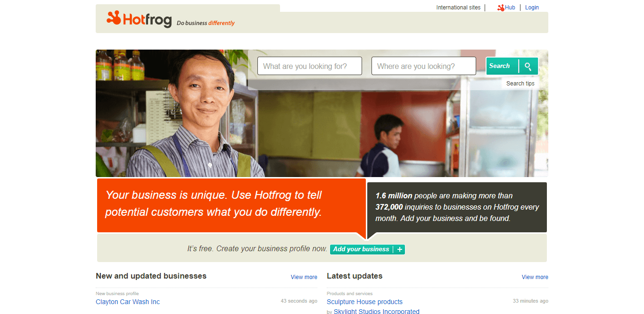Click the Add your business button
Viewport: 644px width, 314px height.
click(367, 249)
